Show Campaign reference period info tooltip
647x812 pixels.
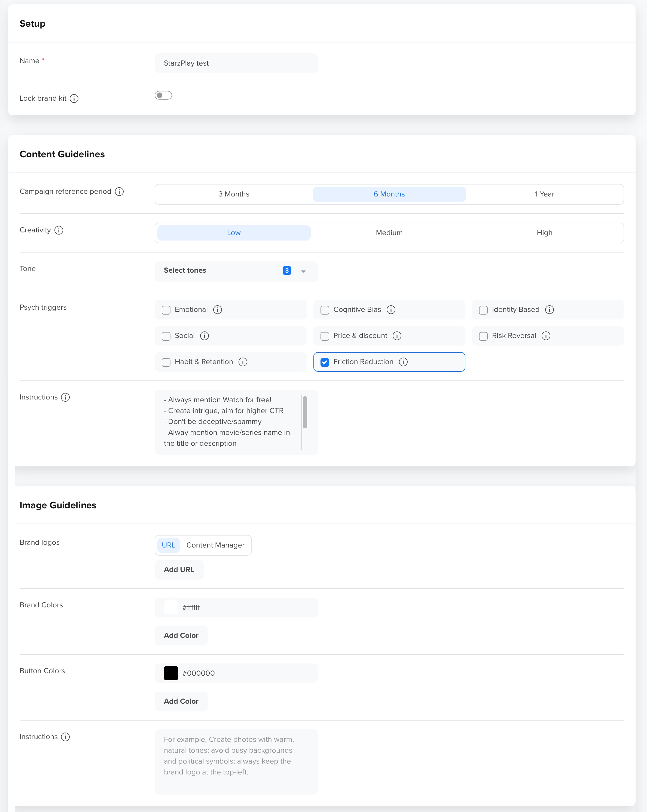click(x=119, y=191)
